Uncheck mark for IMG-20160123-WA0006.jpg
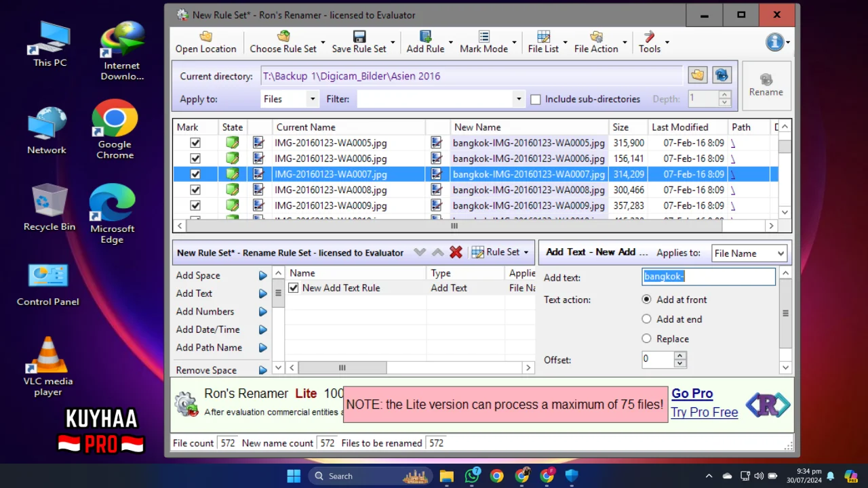868x488 pixels. [195, 159]
